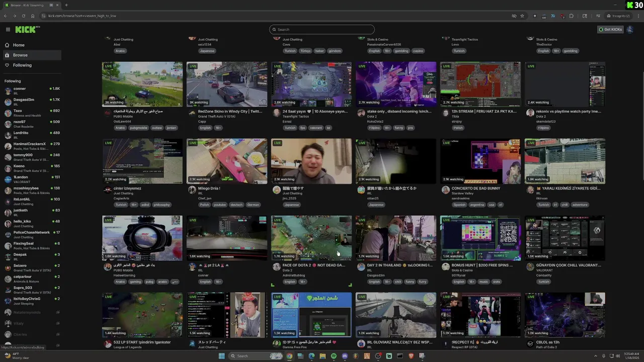The height and width of the screenshot is (362, 644).
Task: Click the eye-slash tracking protection icon
Action: pos(514,16)
